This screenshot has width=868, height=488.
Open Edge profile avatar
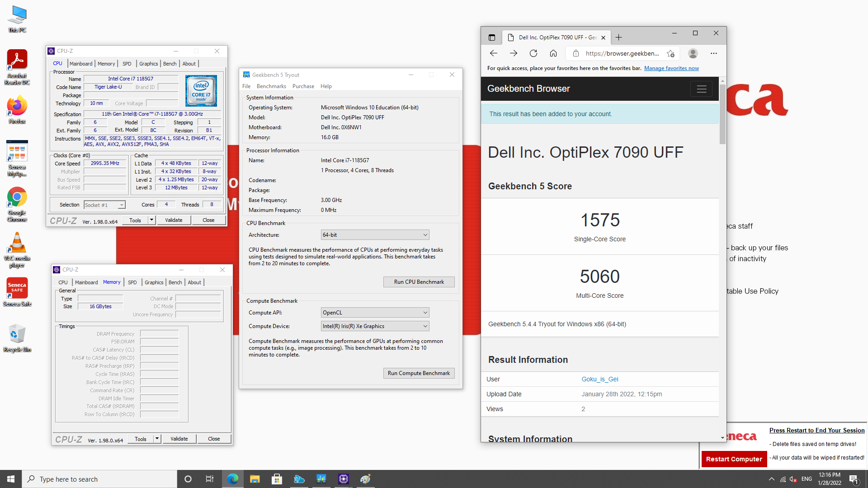(693, 53)
